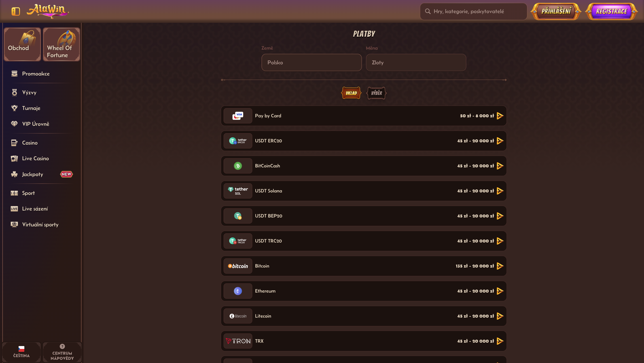Select Čeština language flag button
Screen dimensions: 644x363
point(21,352)
